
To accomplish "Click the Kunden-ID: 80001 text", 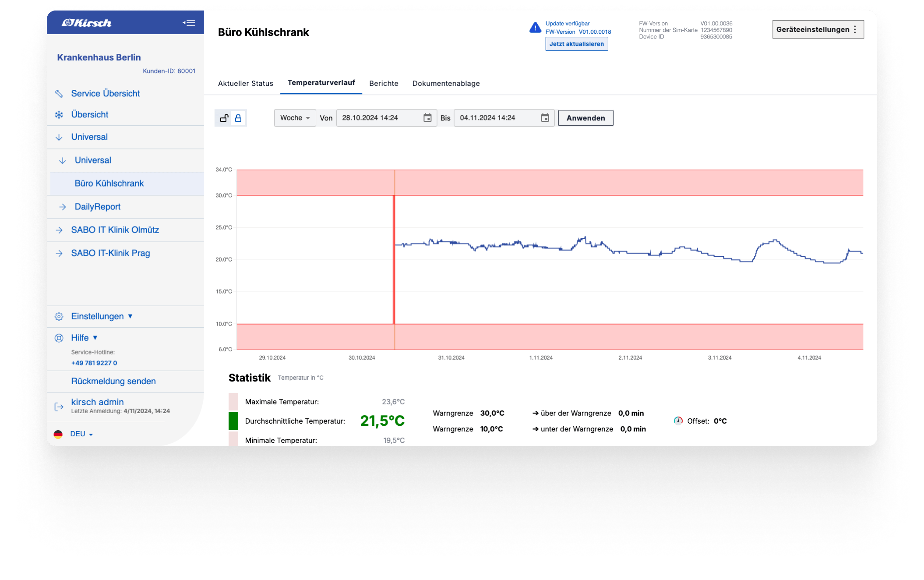I will tap(169, 71).
